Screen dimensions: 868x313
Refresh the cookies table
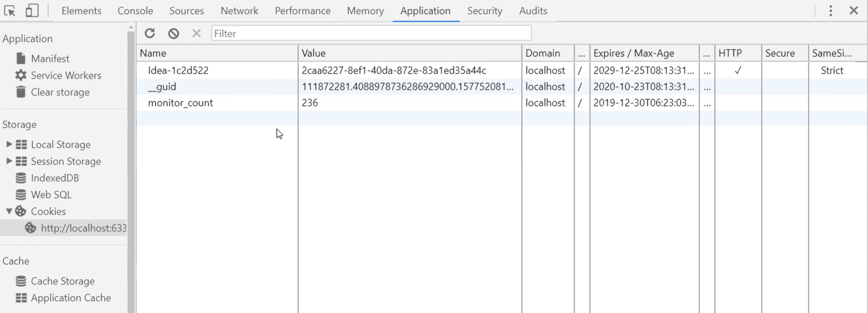[150, 33]
